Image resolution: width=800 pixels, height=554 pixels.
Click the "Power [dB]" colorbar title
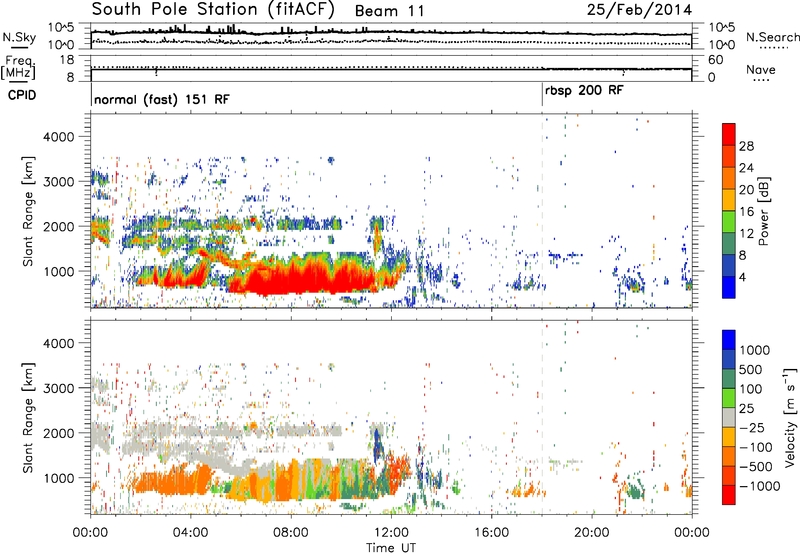[x=764, y=211]
